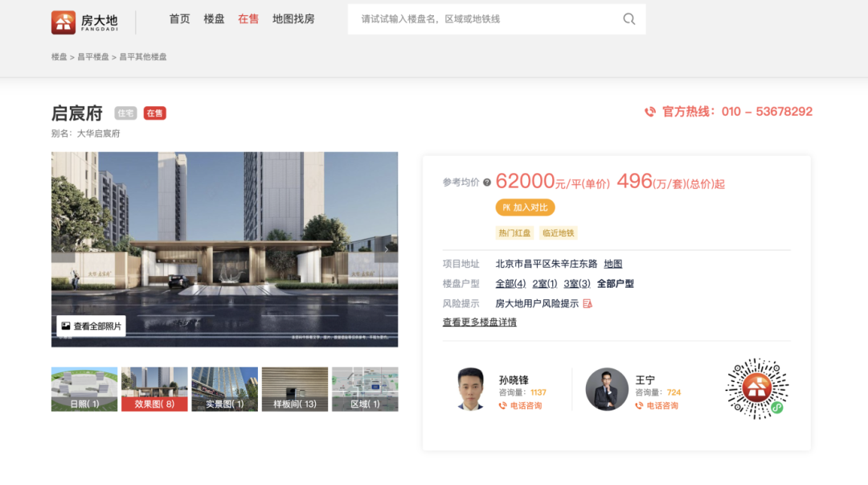The image size is (868, 485).
Task: Open 查看全部照片 via the camera icon
Action: tap(68, 325)
